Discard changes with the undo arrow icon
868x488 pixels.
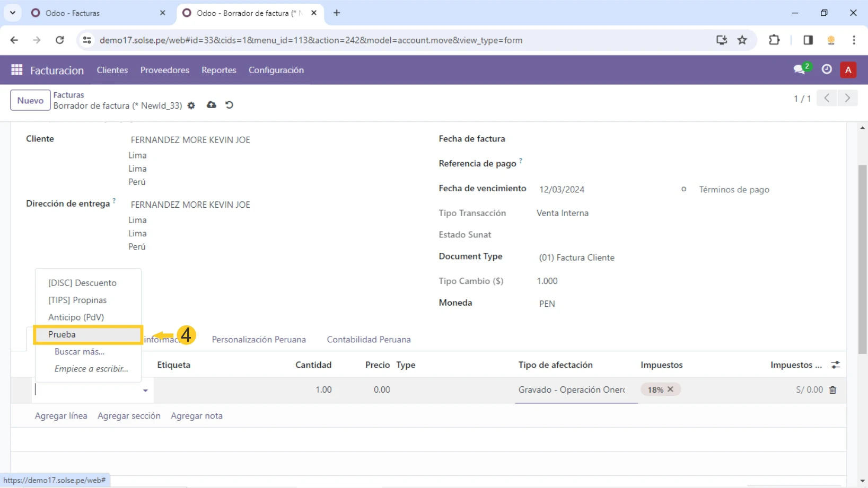(229, 105)
